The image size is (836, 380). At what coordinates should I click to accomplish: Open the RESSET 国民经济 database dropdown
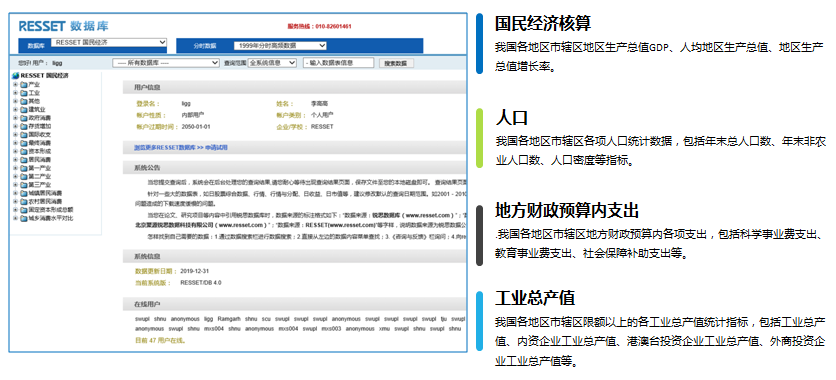pos(109,43)
